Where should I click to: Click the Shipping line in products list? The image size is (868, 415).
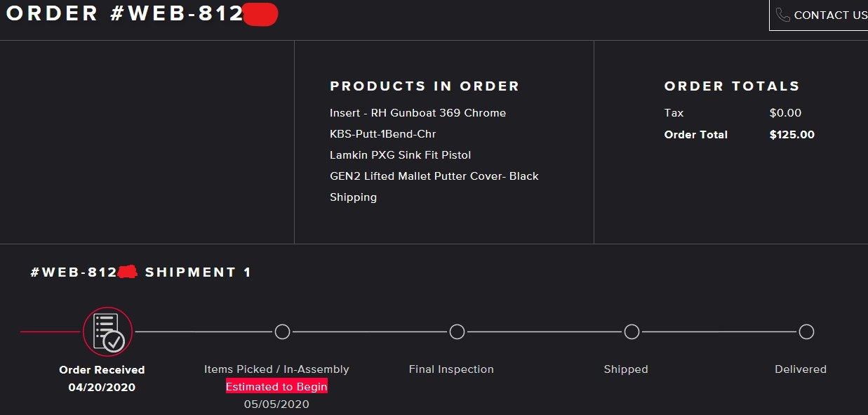pos(353,197)
